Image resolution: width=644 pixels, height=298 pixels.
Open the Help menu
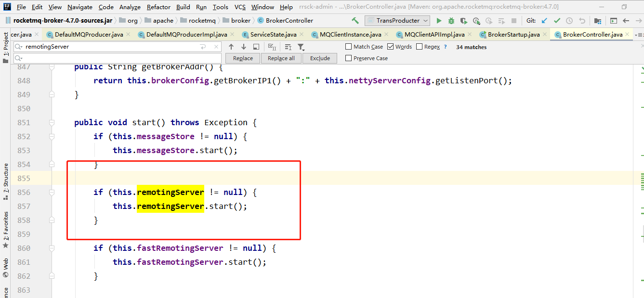(286, 7)
